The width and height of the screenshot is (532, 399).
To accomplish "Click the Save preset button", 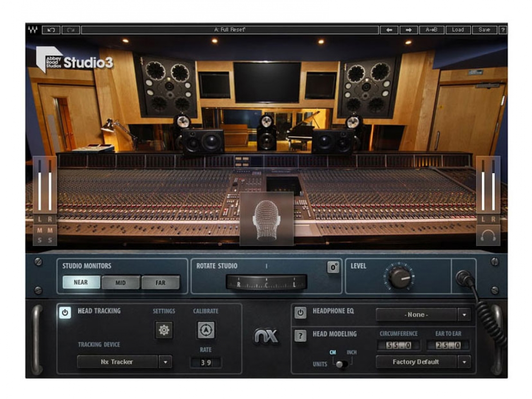I will click(485, 30).
